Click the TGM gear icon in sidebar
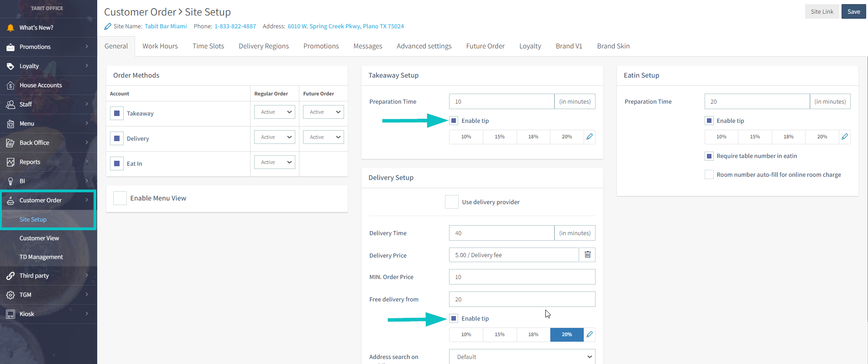Screen dimensions: 868x364 [x=10, y=295]
